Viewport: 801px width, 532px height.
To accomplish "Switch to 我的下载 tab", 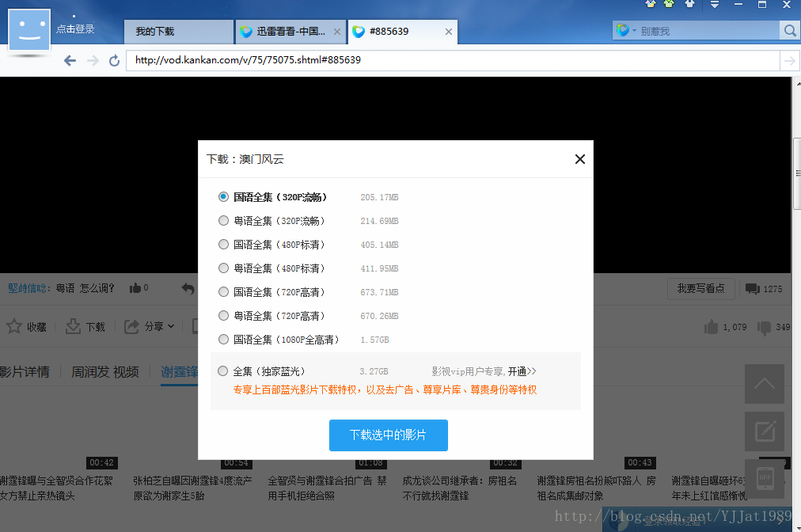I will click(x=178, y=32).
